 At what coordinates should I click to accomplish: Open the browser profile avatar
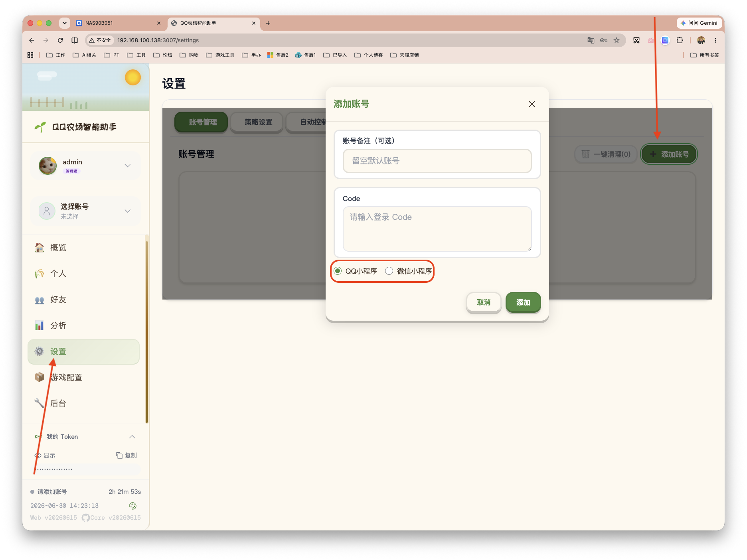701,40
